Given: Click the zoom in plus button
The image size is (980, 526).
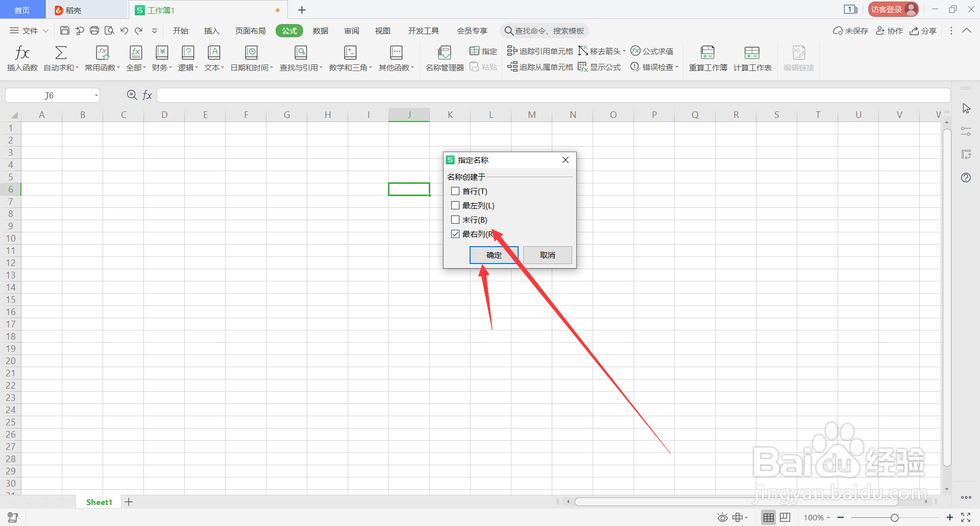Looking at the screenshot, I should click(950, 518).
